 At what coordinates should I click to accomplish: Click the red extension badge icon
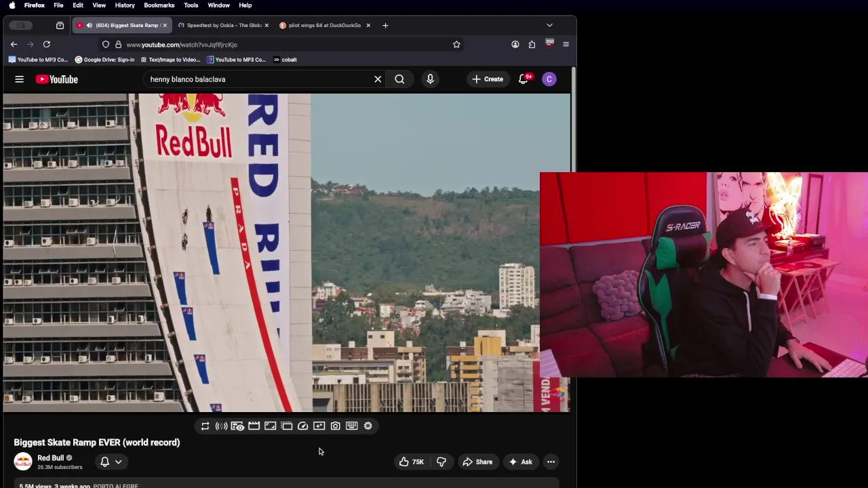[x=549, y=44]
